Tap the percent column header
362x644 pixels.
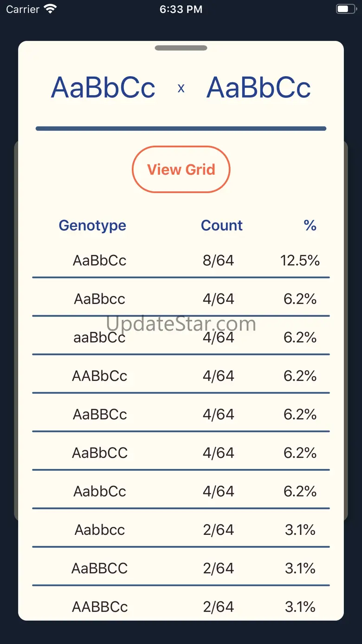[x=310, y=225]
